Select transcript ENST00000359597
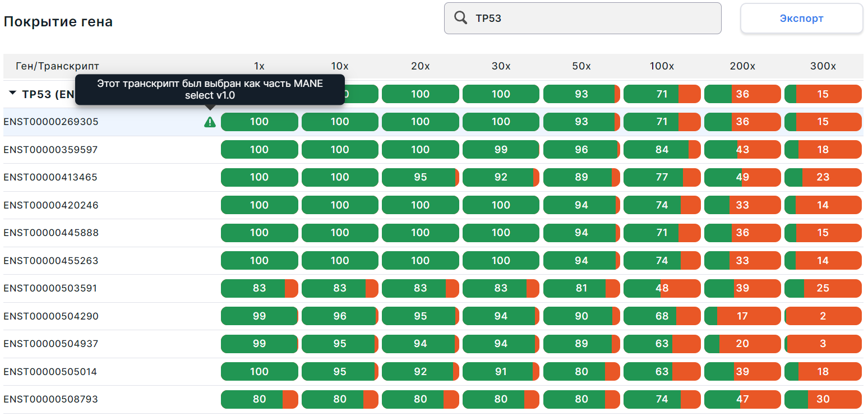The width and height of the screenshot is (868, 416). click(x=51, y=150)
